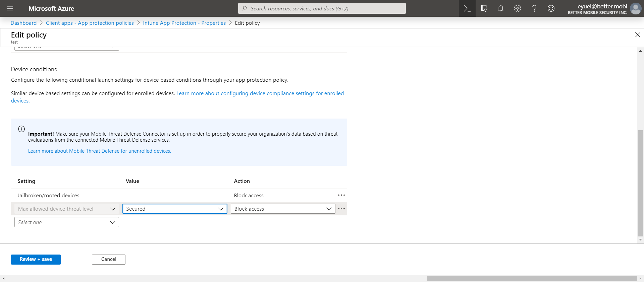Open Intune App Protection - Properties breadcrumb
This screenshot has width=644, height=282.
click(184, 23)
